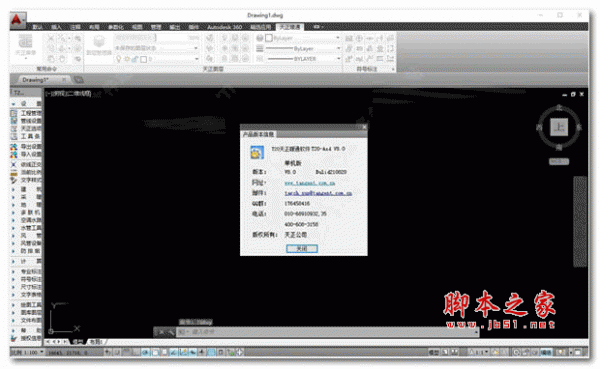Image resolution: width=600 pixels, height=369 pixels.
Task: Select the 天正暖通 ribbon tab
Action: [290, 27]
